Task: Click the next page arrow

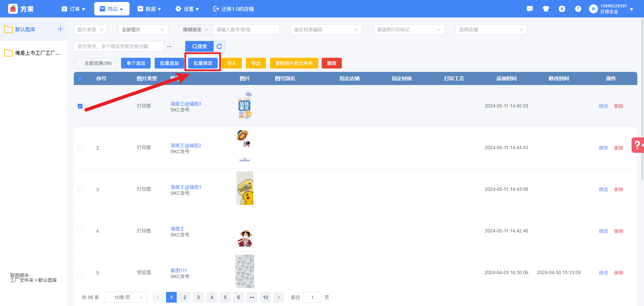Action: pos(279,297)
